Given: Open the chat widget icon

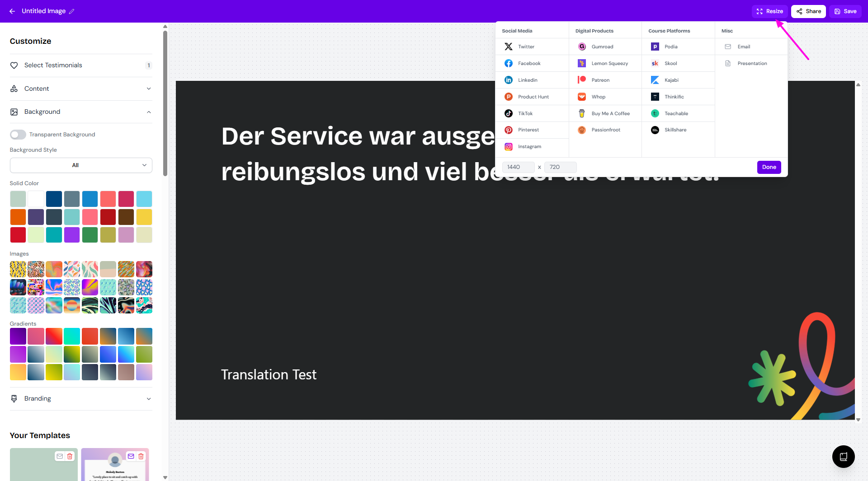Looking at the screenshot, I should 843,457.
